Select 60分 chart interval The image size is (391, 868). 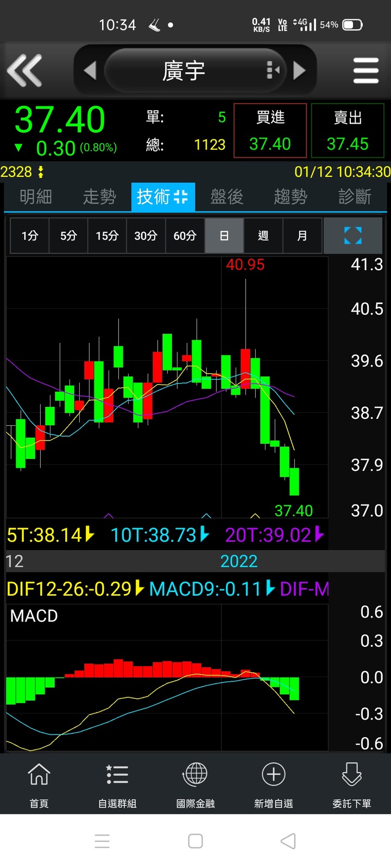coord(185,235)
